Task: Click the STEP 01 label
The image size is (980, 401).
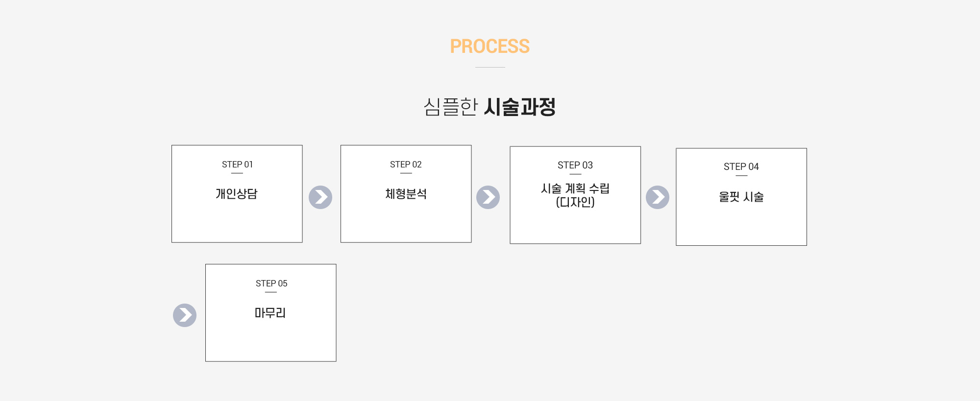Action: coord(237,165)
